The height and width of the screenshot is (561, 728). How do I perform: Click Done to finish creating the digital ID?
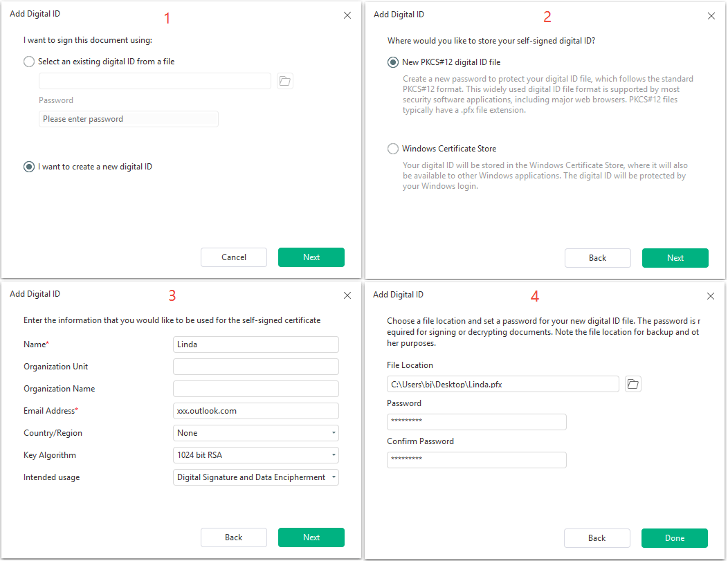point(674,537)
